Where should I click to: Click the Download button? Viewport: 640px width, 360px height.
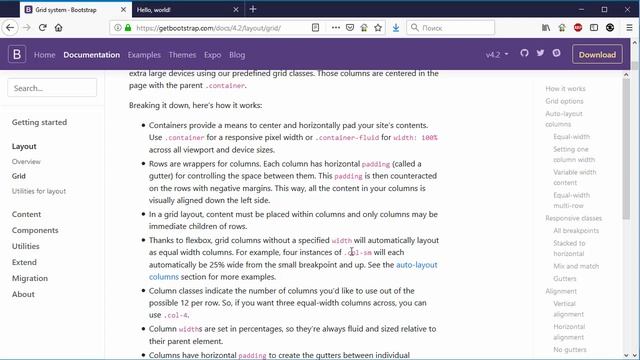pos(598,54)
